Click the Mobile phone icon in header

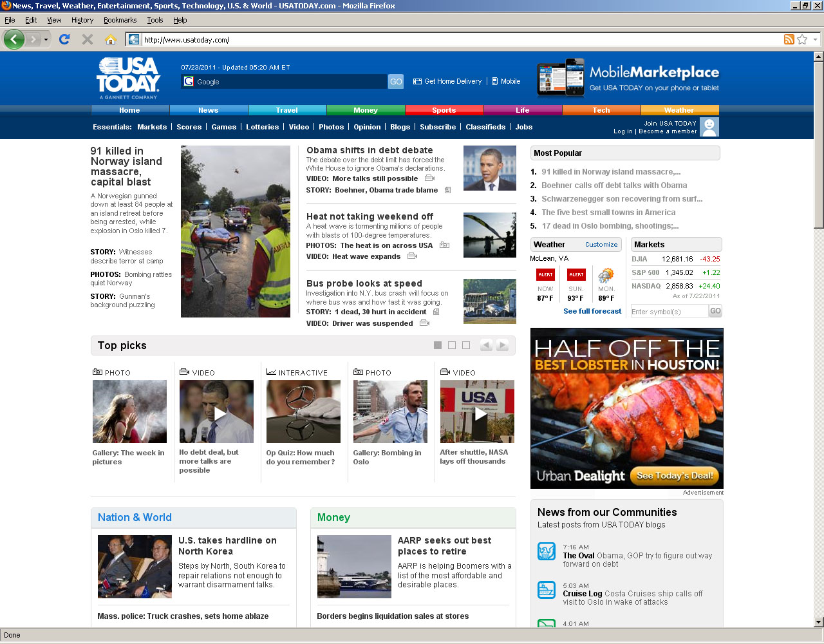(494, 82)
